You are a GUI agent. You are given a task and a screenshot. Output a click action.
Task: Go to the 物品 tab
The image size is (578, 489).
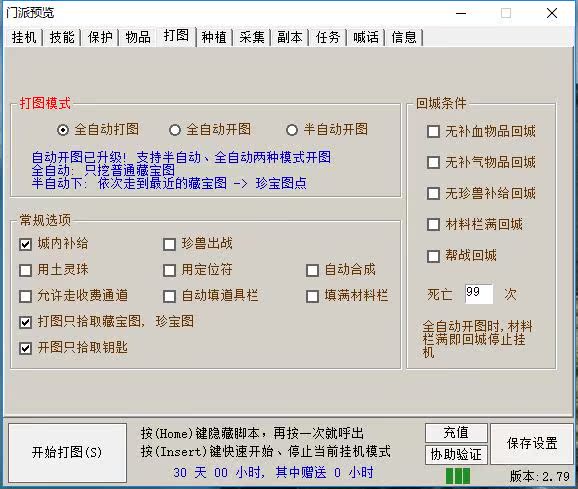coord(138,37)
